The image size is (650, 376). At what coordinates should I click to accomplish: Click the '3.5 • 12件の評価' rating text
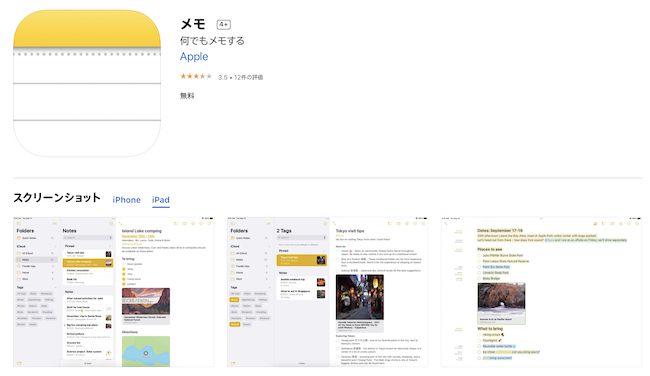point(240,77)
